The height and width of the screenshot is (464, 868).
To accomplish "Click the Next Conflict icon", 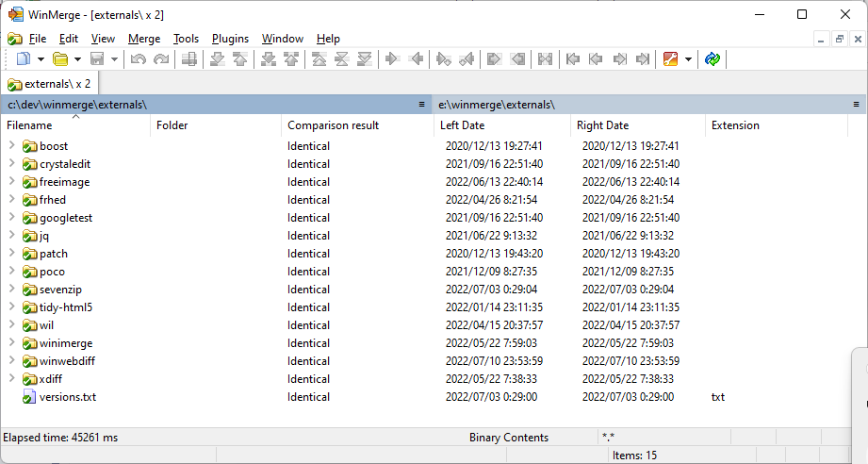I will click(269, 58).
